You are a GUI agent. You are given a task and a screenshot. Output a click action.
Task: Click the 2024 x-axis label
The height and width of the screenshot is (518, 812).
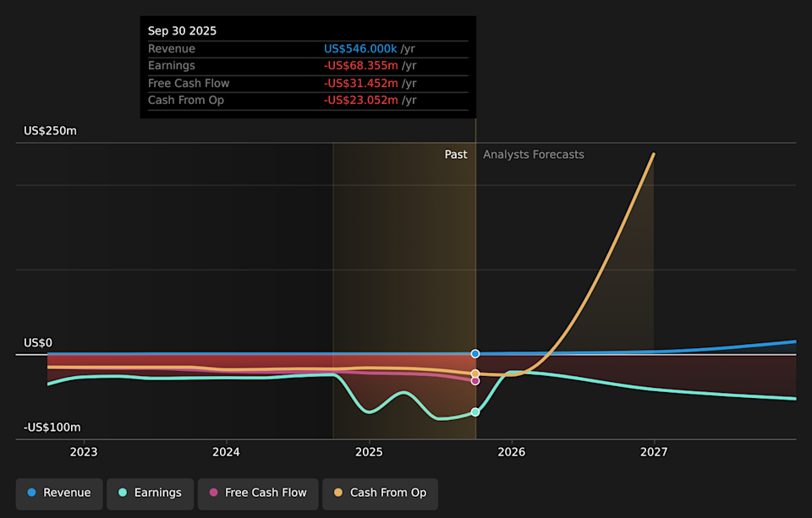[x=226, y=452]
